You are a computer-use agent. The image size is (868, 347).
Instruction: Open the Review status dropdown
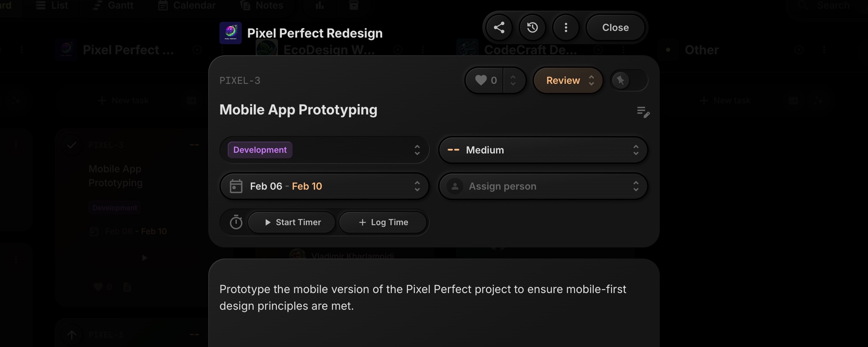[568, 80]
